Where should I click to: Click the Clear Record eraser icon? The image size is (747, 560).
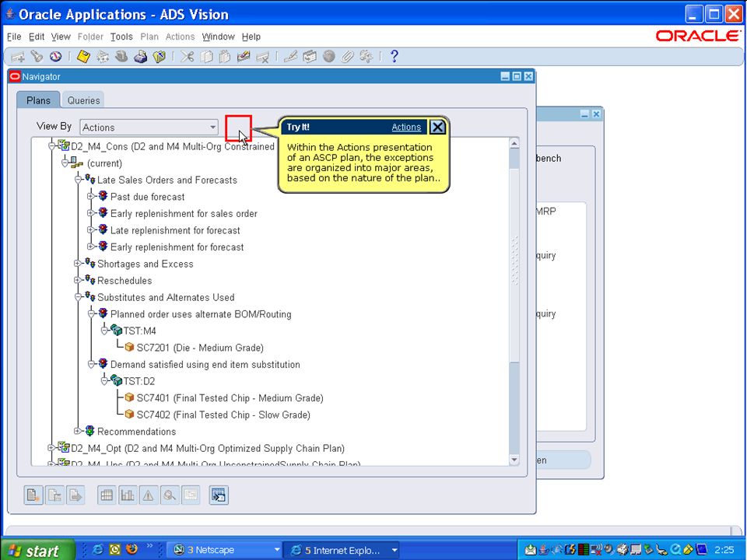coord(244,57)
